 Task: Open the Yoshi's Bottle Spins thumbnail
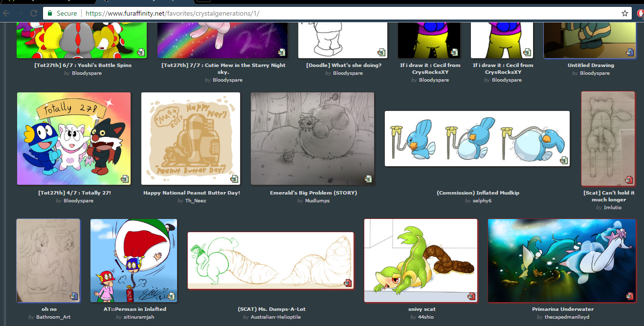(x=82, y=41)
